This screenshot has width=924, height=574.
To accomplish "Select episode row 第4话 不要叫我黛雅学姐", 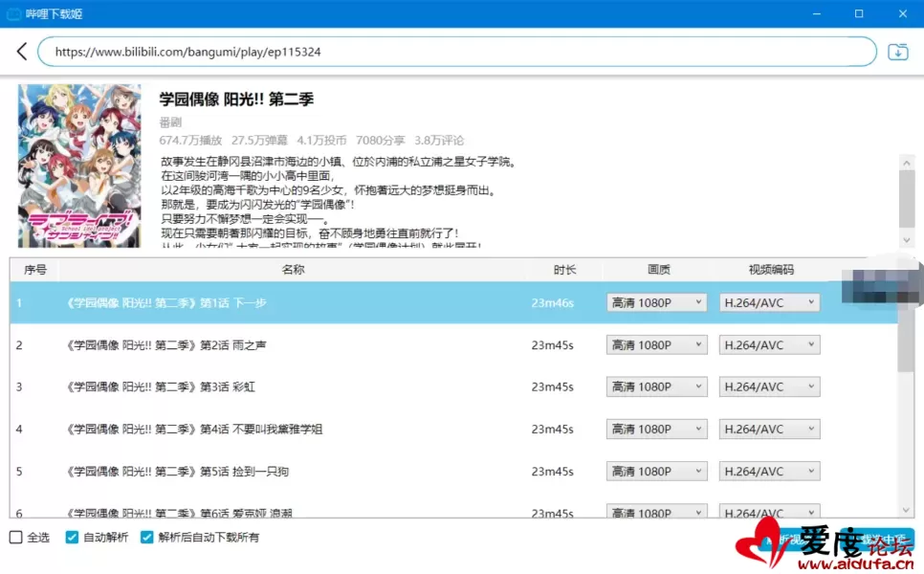I will tap(453, 429).
